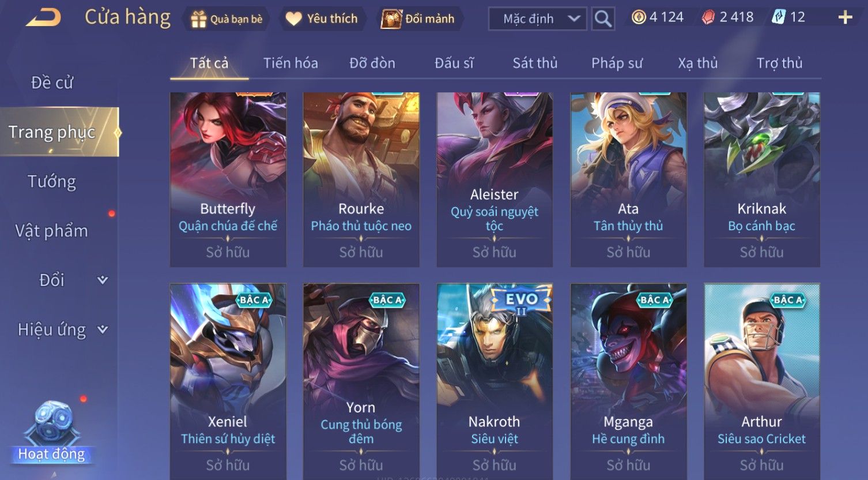Open the search magnifier icon
Screen dimensions: 868x480
(x=603, y=19)
